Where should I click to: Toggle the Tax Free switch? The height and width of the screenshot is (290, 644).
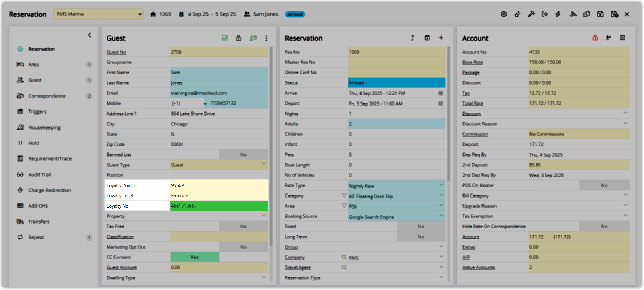click(x=243, y=227)
